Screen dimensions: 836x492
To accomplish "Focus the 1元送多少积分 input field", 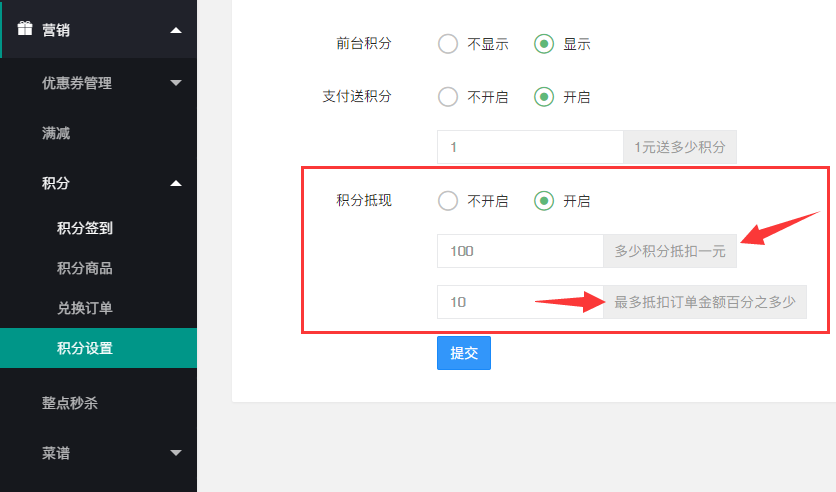I will (530, 147).
